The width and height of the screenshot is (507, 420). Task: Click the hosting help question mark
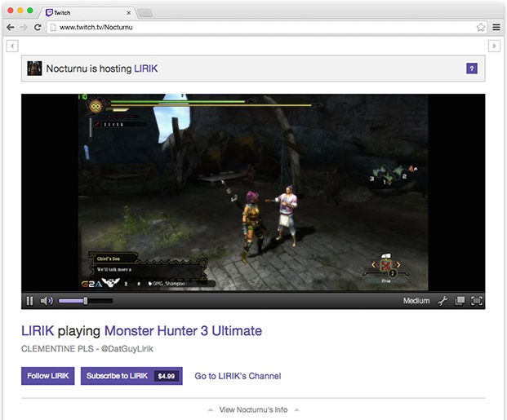(472, 69)
